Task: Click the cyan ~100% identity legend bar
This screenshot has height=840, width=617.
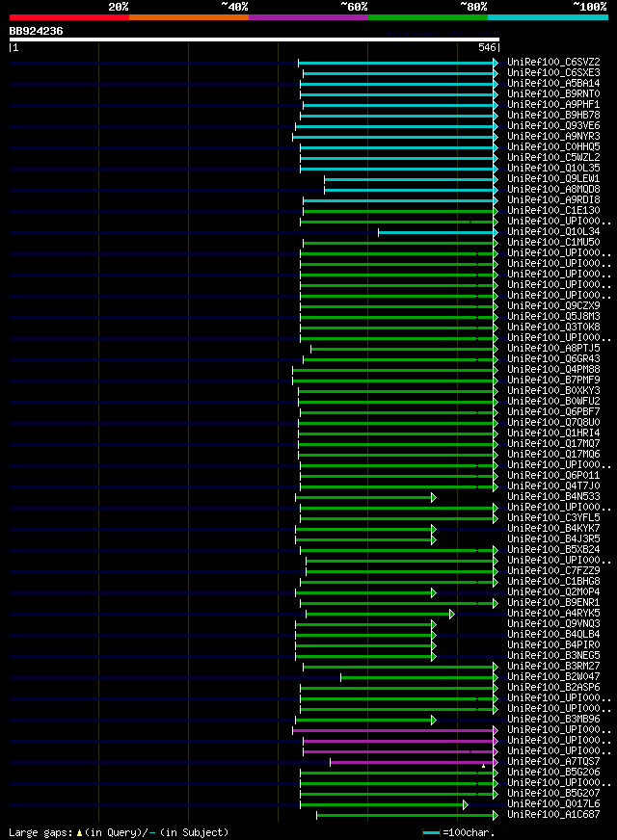Action: click(548, 17)
